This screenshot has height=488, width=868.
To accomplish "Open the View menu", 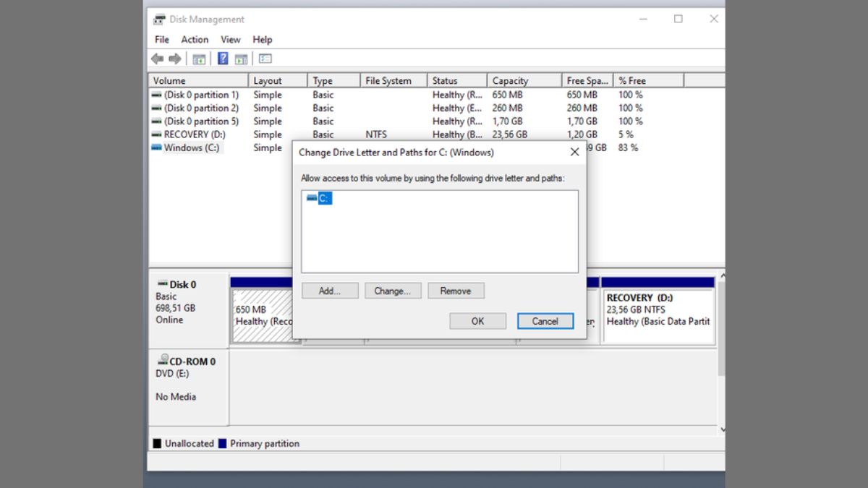I will point(231,40).
